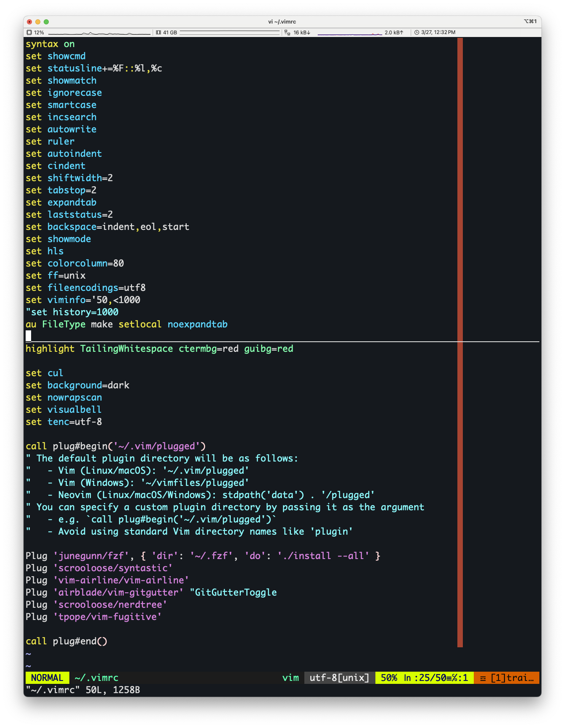Click the network icon beside 16 kB↓
565x728 pixels.
288,32
